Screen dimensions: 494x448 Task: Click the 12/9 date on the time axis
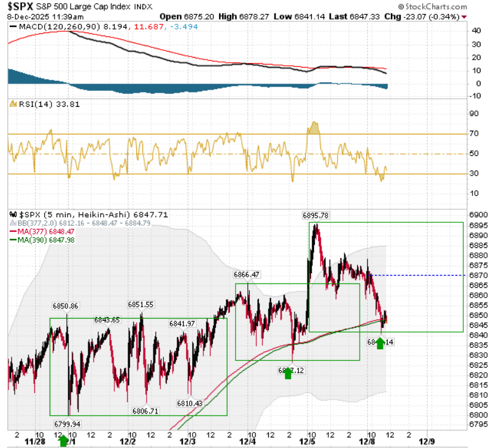(x=426, y=442)
